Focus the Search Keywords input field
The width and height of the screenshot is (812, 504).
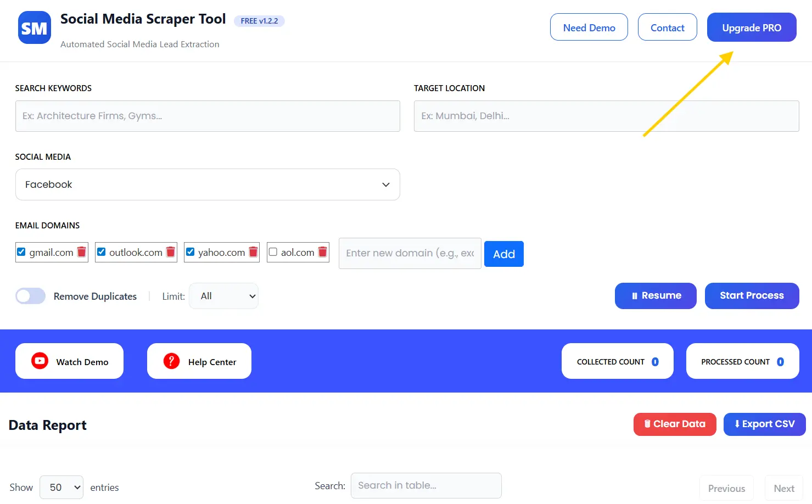point(208,116)
